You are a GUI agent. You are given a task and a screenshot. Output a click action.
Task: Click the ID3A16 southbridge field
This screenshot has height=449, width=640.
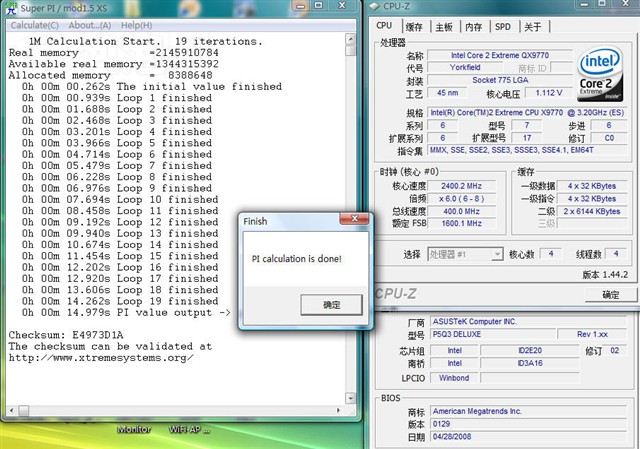(530, 363)
